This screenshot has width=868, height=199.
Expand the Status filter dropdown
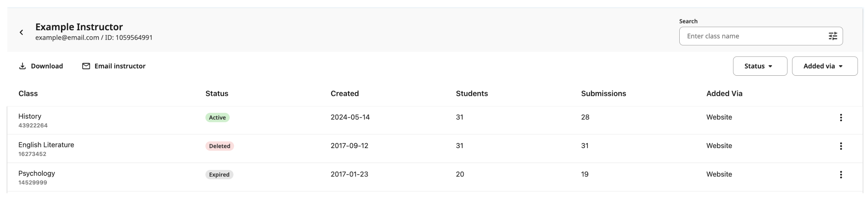click(760, 66)
